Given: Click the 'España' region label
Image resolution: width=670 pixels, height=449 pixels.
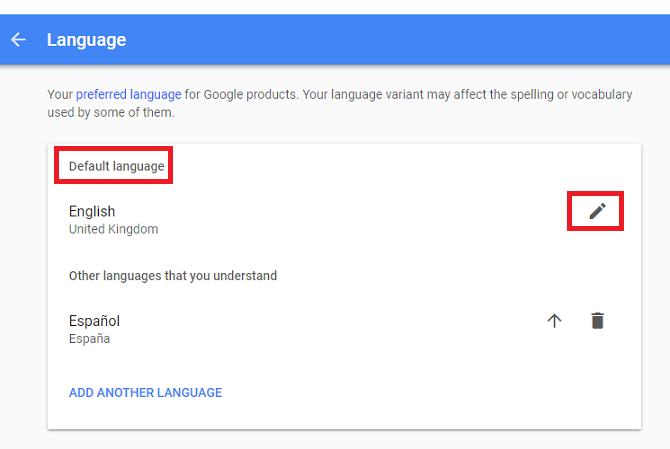Looking at the screenshot, I should [89, 339].
